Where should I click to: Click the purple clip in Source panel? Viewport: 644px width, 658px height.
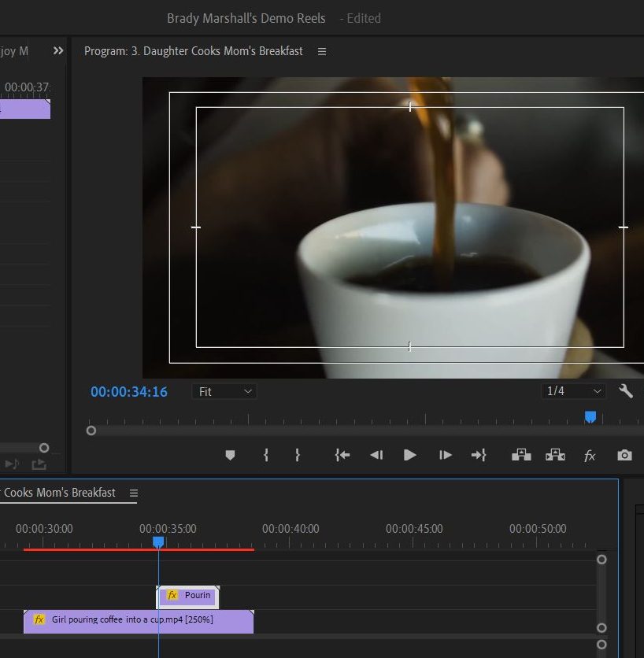pyautogui.click(x=25, y=109)
